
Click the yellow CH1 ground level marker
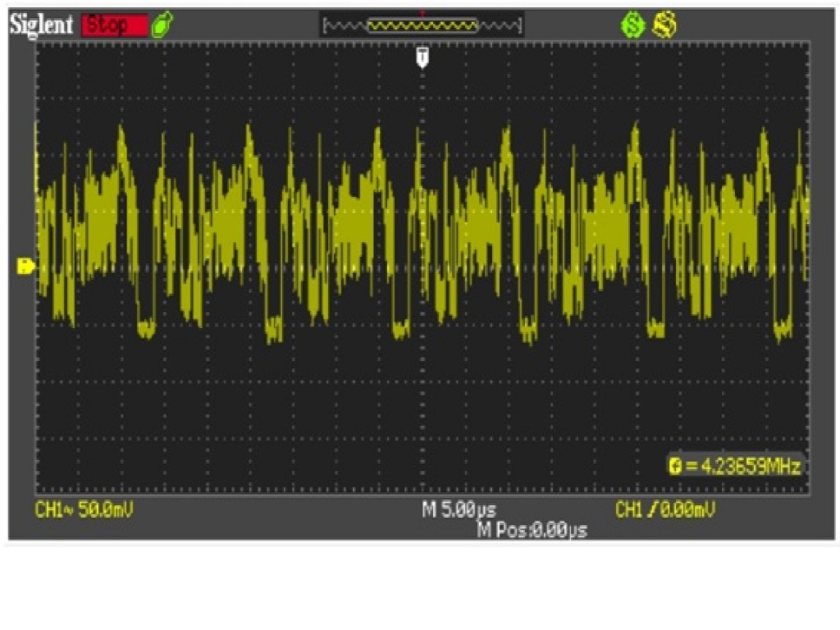pyautogui.click(x=25, y=266)
